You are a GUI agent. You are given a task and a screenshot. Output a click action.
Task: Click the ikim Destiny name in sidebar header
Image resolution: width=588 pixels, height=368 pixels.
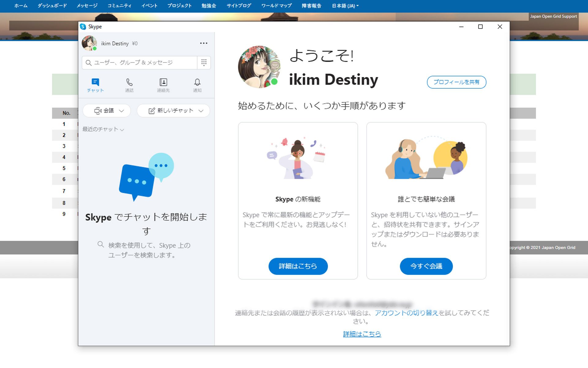[115, 44]
